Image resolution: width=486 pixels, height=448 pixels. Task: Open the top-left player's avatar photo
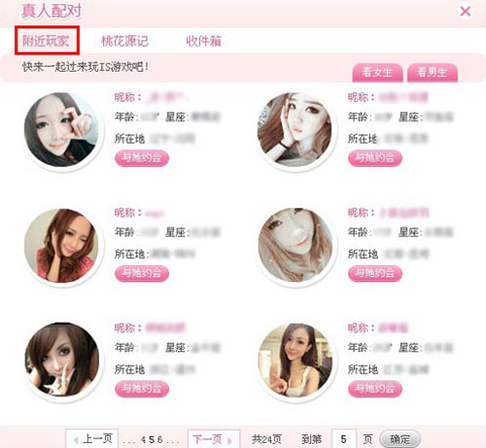61,129
